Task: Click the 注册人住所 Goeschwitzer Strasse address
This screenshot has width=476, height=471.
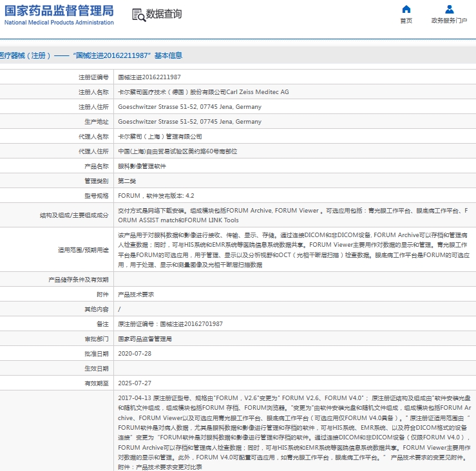Action: pyautogui.click(x=190, y=107)
